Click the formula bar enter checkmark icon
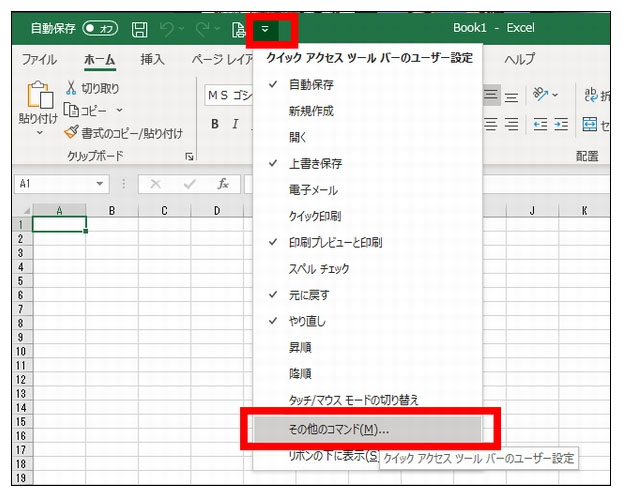 coord(189,184)
